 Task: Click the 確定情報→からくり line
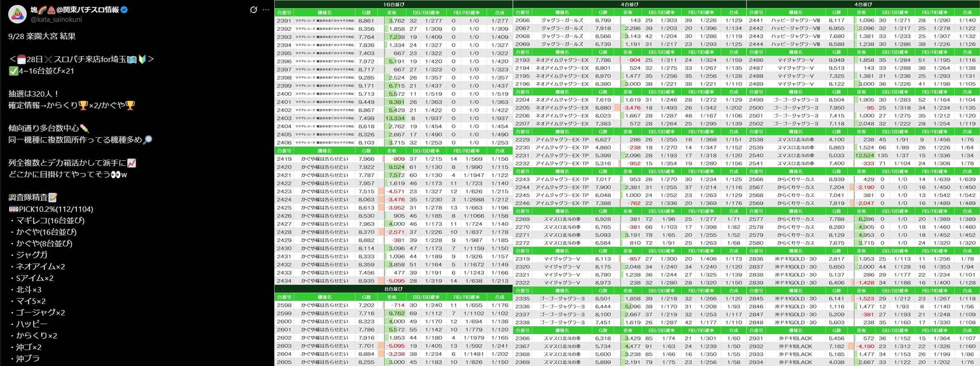coord(72,105)
